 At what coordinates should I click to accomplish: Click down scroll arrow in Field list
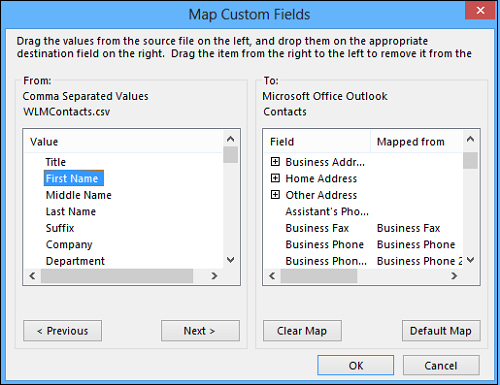coord(470,260)
